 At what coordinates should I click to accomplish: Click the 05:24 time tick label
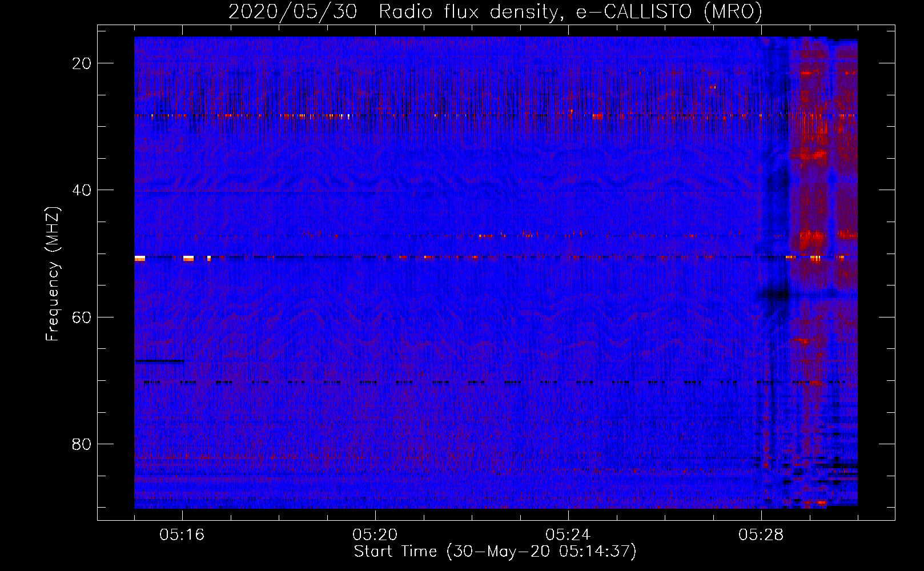pyautogui.click(x=568, y=535)
